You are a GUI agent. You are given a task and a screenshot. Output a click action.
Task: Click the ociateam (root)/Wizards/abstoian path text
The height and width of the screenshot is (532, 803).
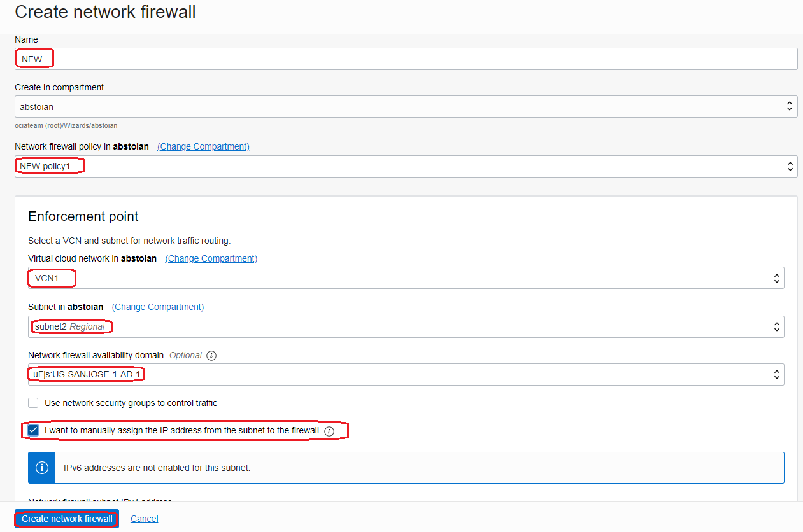tap(66, 125)
